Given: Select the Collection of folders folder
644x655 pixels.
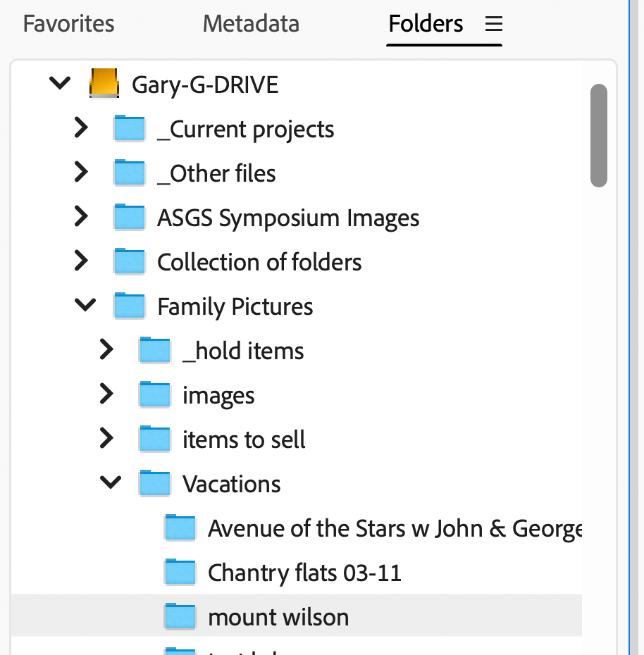Looking at the screenshot, I should point(259,261).
